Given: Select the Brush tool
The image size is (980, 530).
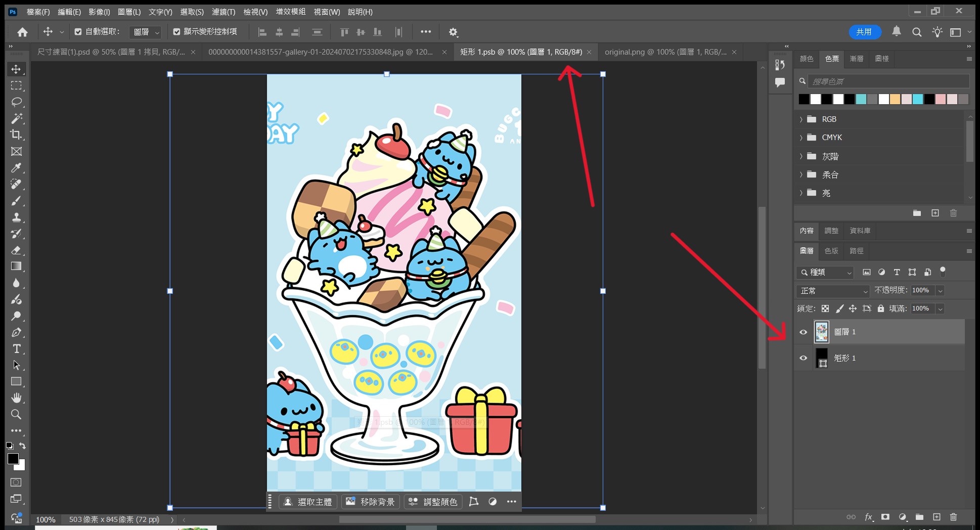Looking at the screenshot, I should pos(16,201).
